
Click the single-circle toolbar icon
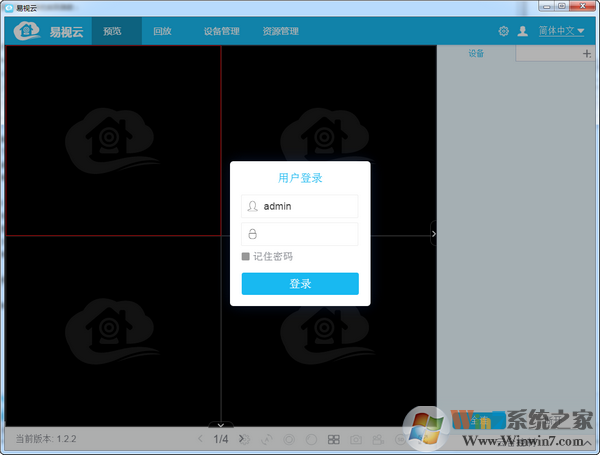[x=311, y=440]
